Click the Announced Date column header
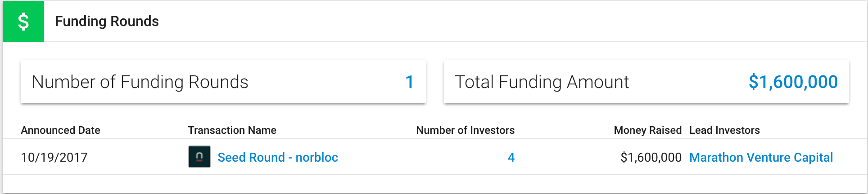The image size is (868, 194). pyautogui.click(x=60, y=130)
